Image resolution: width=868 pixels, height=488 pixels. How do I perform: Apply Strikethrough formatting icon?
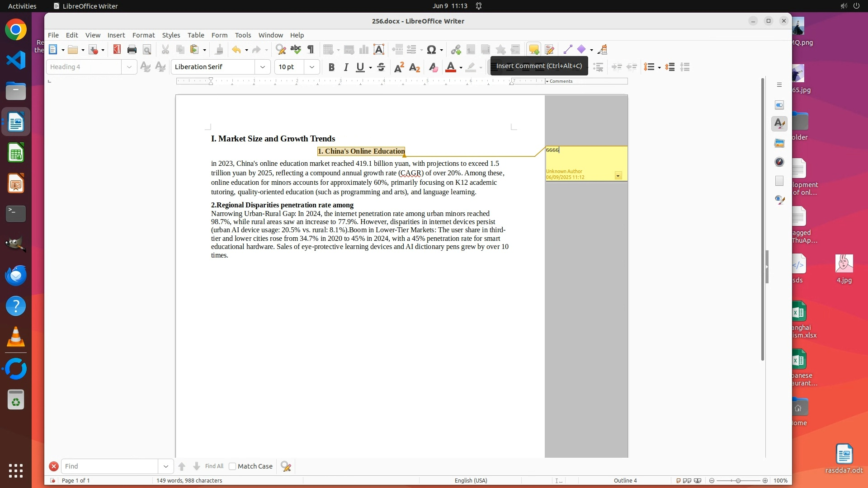click(381, 67)
